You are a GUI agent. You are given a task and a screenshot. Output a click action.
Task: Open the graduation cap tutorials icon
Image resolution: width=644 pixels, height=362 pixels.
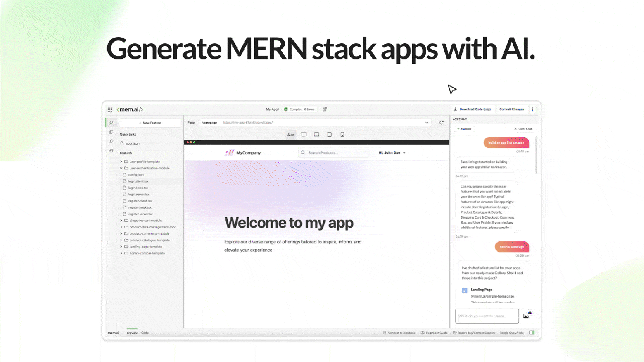click(x=111, y=150)
